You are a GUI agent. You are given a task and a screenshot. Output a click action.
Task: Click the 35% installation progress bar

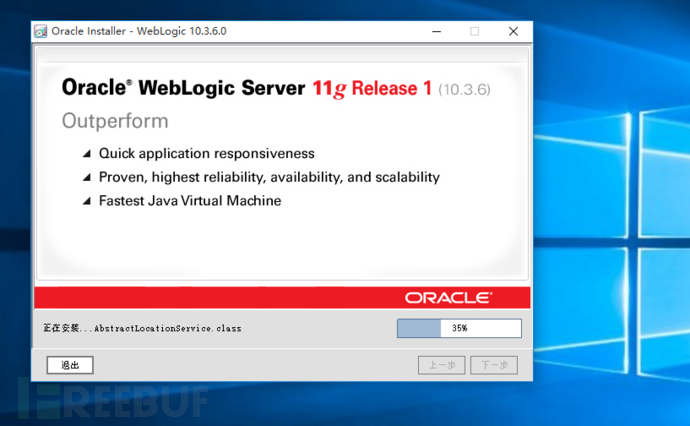459,328
